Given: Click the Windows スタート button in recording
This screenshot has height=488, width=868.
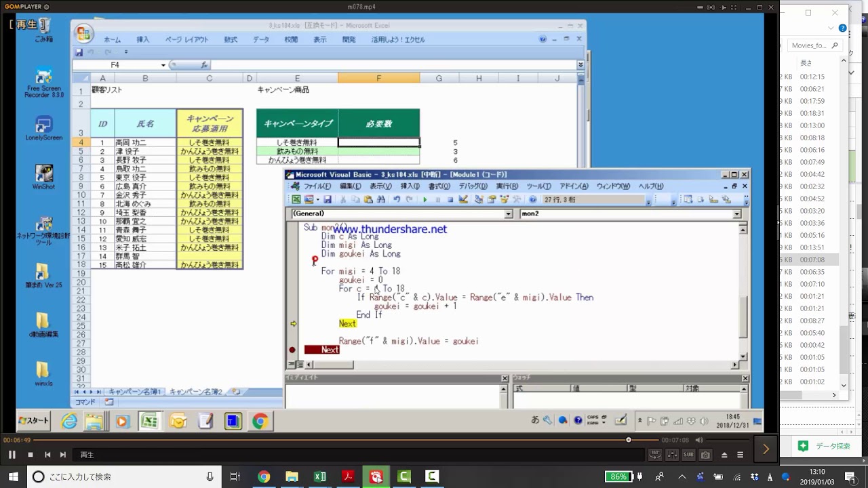Looking at the screenshot, I should [34, 421].
